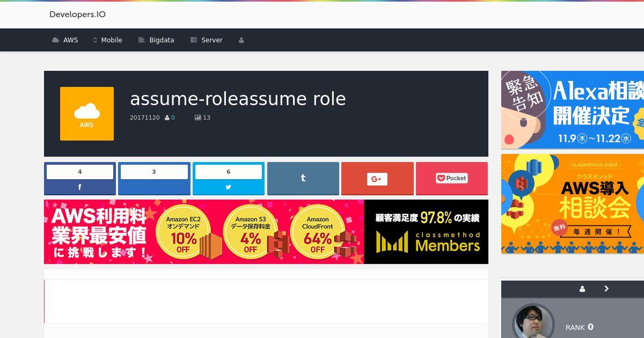Open the AWS navigation menu item

[x=65, y=40]
